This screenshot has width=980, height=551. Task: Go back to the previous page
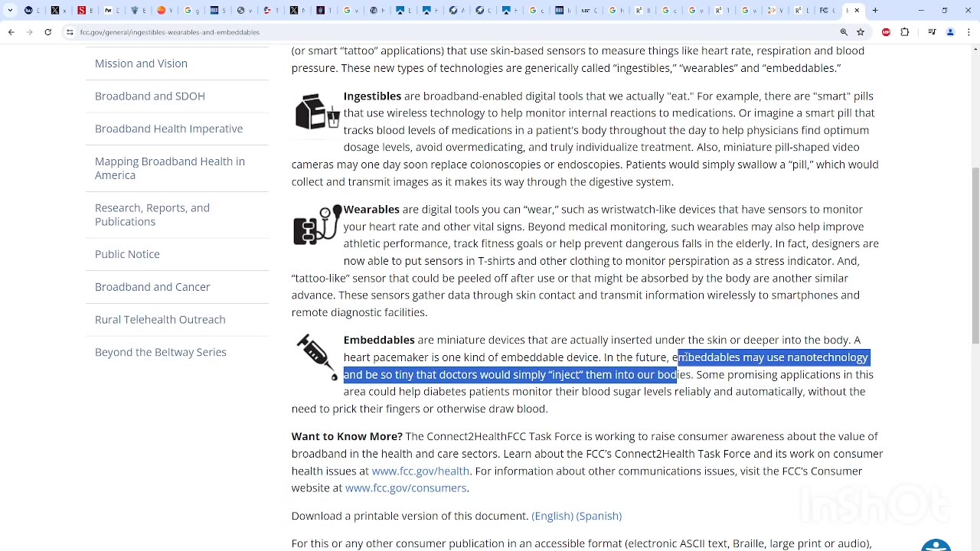tap(11, 32)
